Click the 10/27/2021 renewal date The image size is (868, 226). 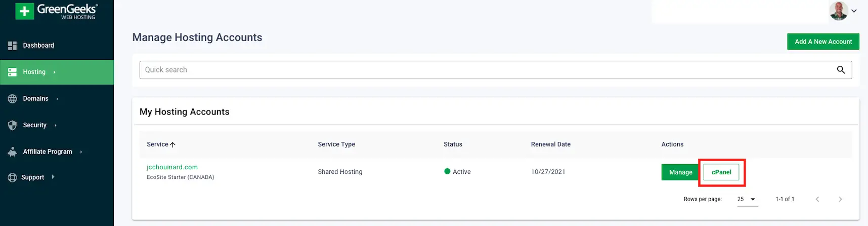tap(548, 172)
